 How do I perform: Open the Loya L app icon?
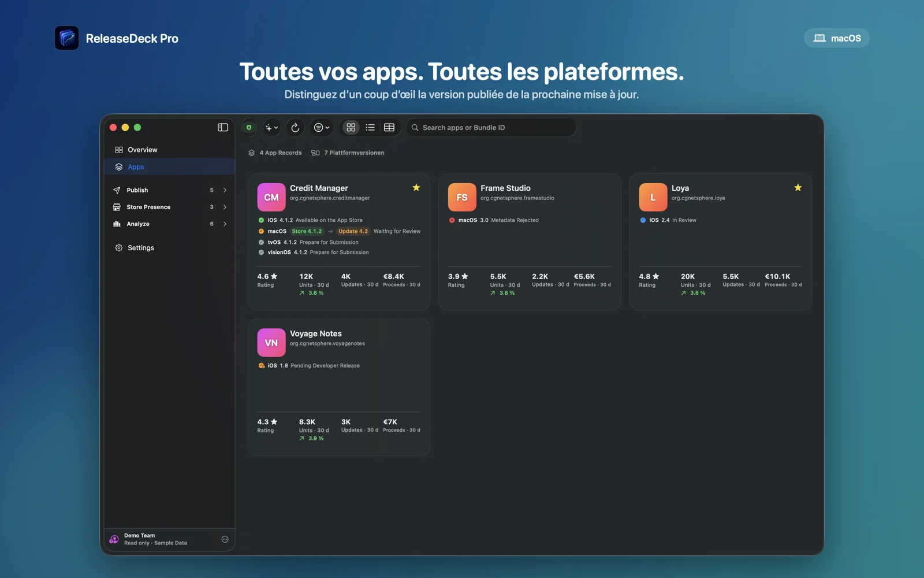click(653, 197)
